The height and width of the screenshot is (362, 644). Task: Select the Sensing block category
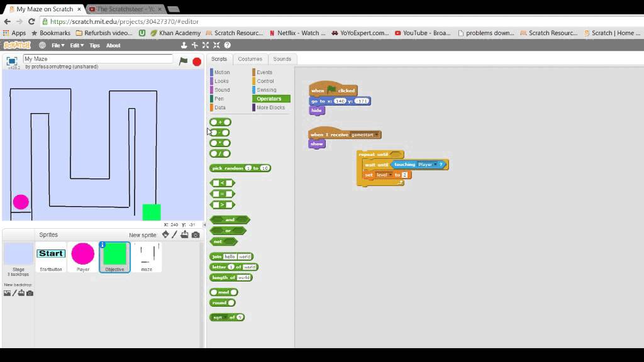266,90
